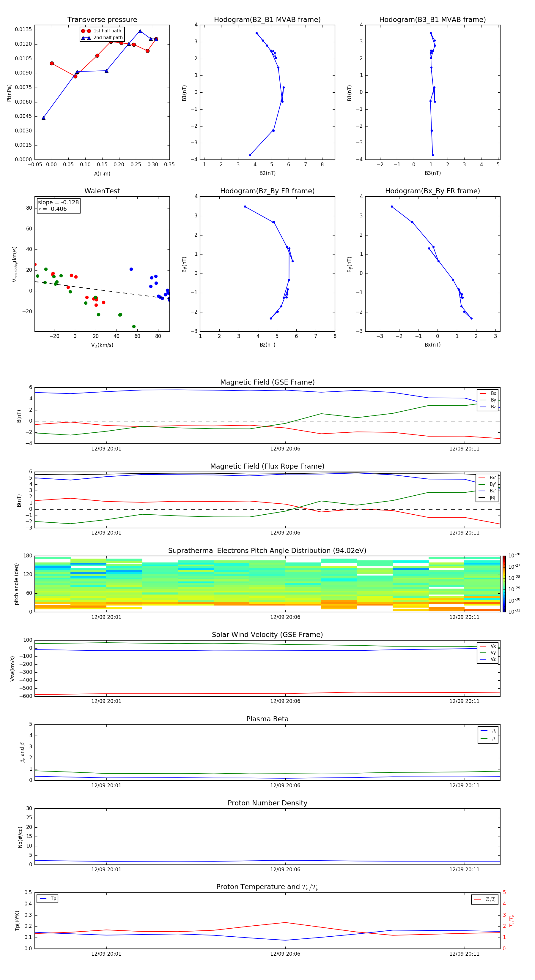535x980 pixels.
Task: Click the 'Bx' legend entry in GSE panel
Action: [488, 393]
